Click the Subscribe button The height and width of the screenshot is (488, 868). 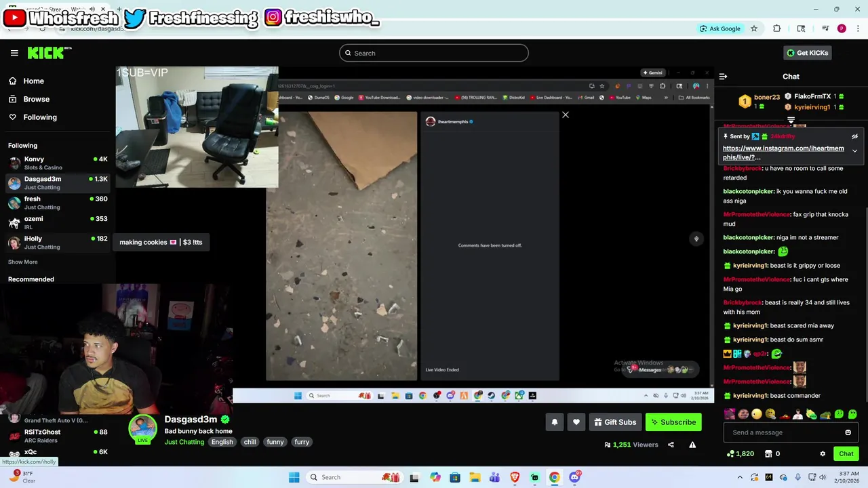pos(673,422)
